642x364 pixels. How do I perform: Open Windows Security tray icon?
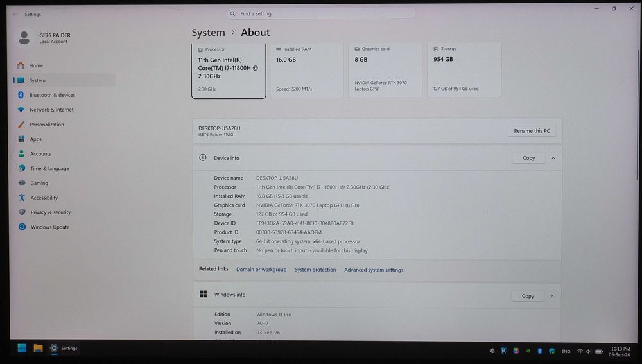tap(551, 351)
